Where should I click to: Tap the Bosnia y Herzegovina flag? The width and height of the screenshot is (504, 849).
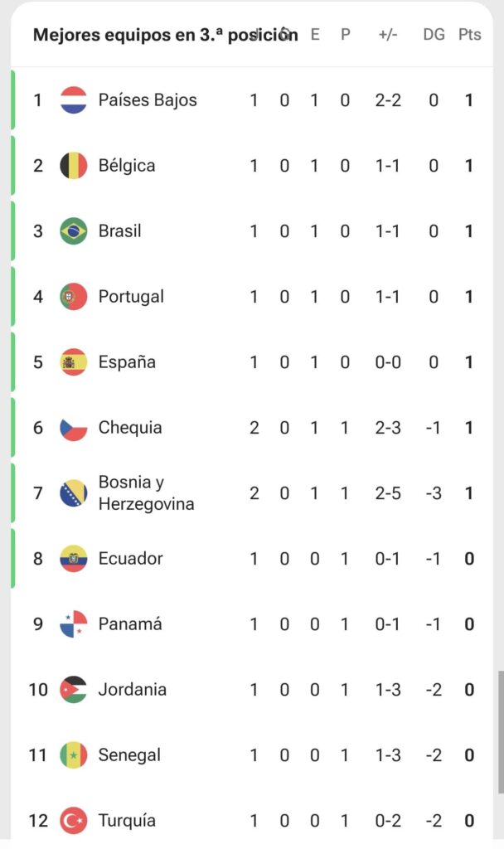pos(74,493)
